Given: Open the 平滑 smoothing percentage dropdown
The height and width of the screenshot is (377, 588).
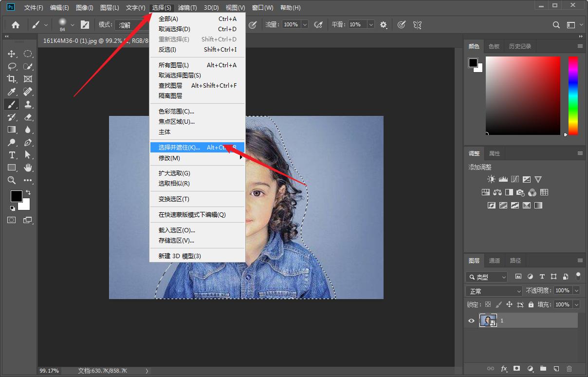Looking at the screenshot, I should 371,24.
